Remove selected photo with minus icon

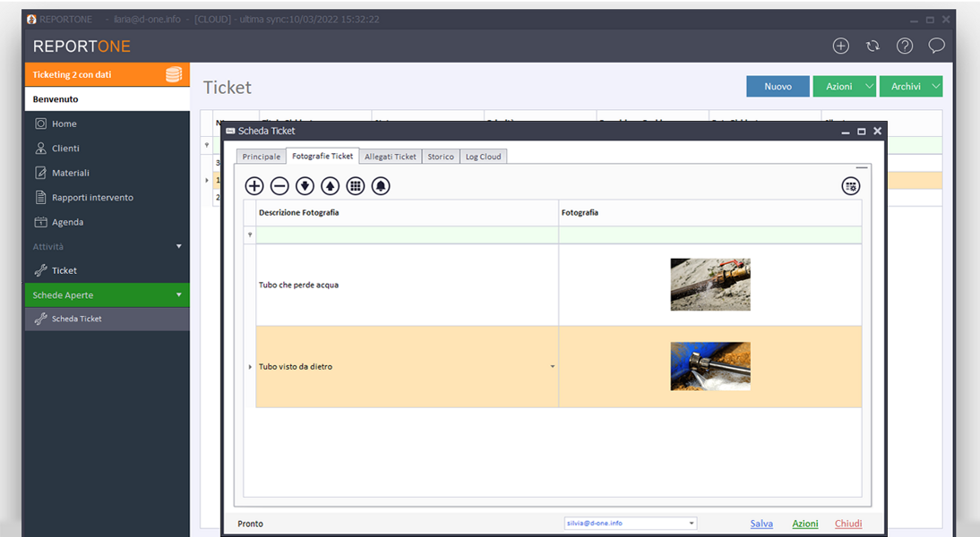pyautogui.click(x=279, y=186)
